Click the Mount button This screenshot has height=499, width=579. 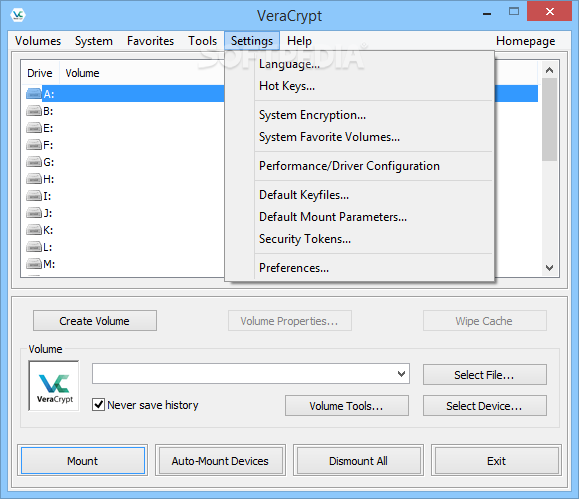(83, 461)
